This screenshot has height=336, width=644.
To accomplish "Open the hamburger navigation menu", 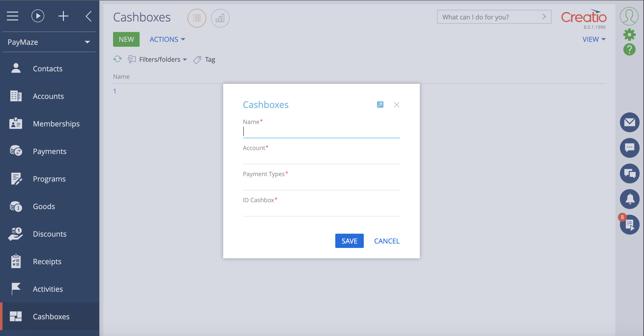I will pyautogui.click(x=13, y=16).
